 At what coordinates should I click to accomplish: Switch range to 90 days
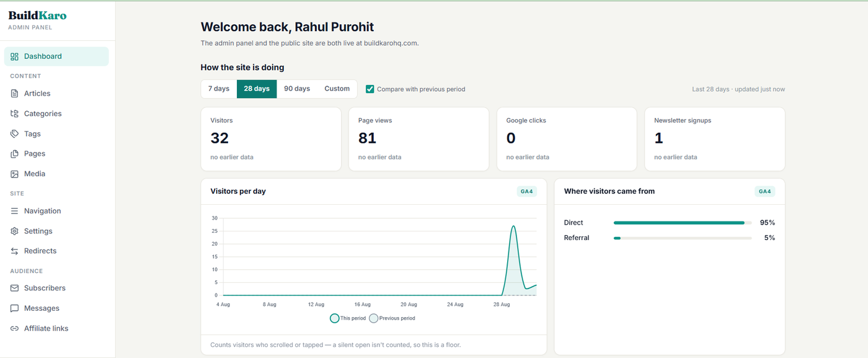297,89
